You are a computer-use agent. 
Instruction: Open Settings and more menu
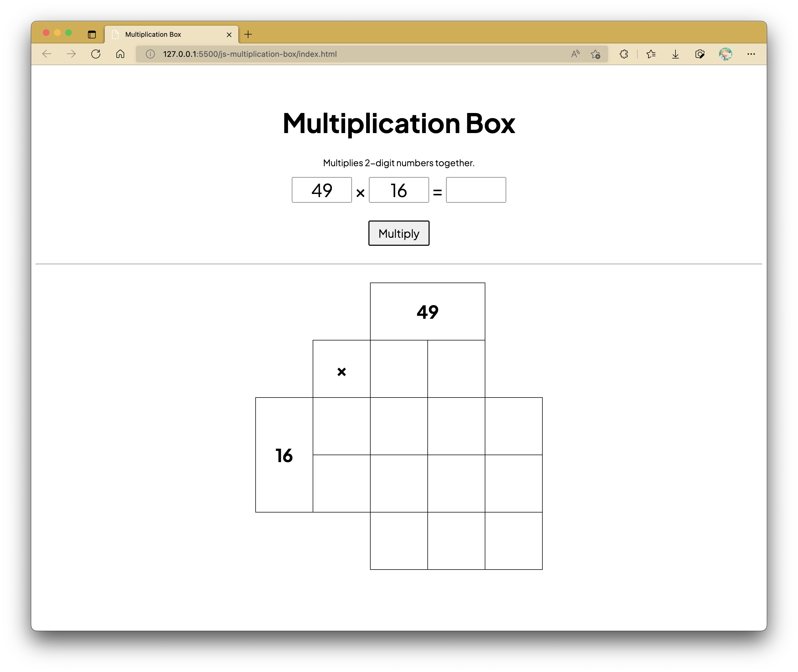(x=751, y=54)
